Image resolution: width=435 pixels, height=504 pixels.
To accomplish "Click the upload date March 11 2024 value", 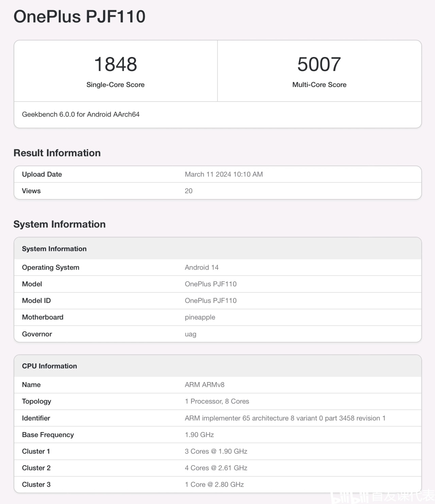I will [x=224, y=174].
